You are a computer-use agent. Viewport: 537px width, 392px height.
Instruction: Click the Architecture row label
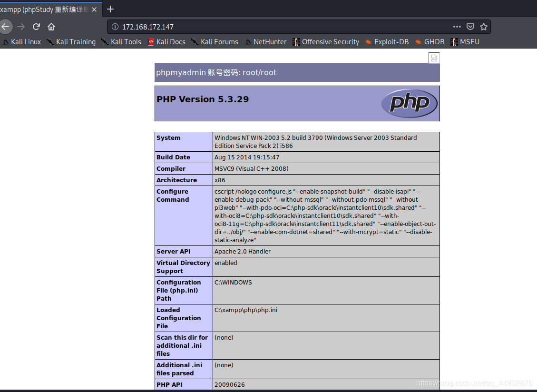[177, 180]
